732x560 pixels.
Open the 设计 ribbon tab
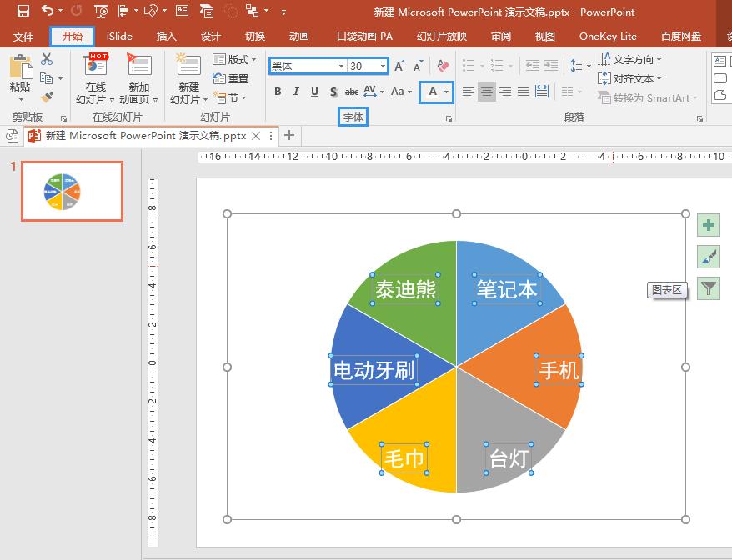(x=210, y=36)
